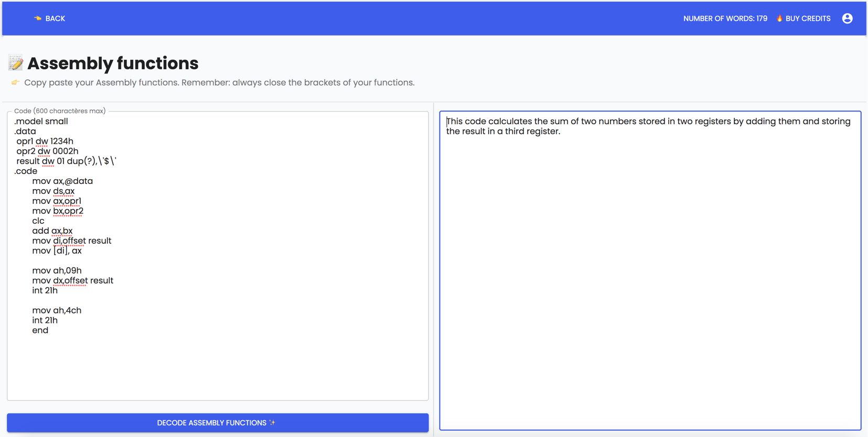Click inside the assembly code input area
Viewport: 868px width, 437px height.
[218, 256]
